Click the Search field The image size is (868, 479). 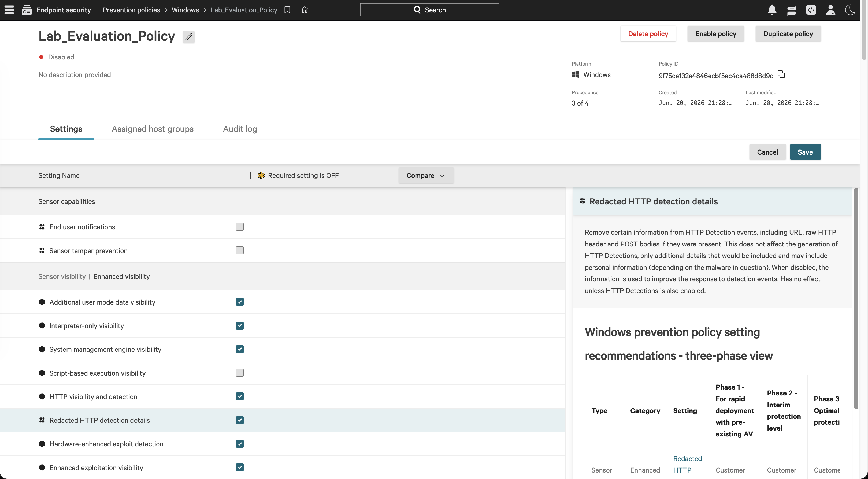click(x=429, y=10)
